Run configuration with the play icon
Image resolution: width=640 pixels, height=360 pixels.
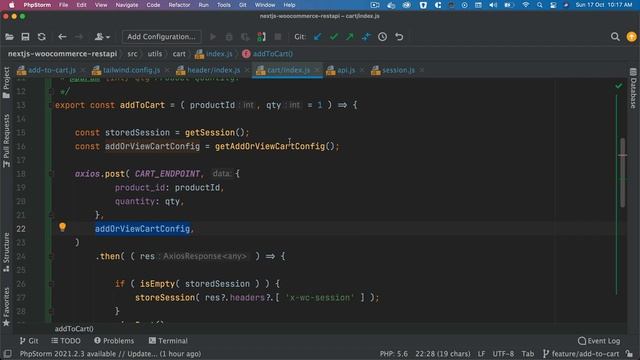(213, 37)
